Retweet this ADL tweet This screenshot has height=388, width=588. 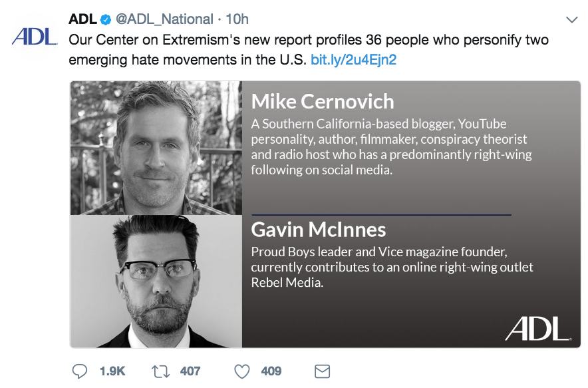[160, 371]
